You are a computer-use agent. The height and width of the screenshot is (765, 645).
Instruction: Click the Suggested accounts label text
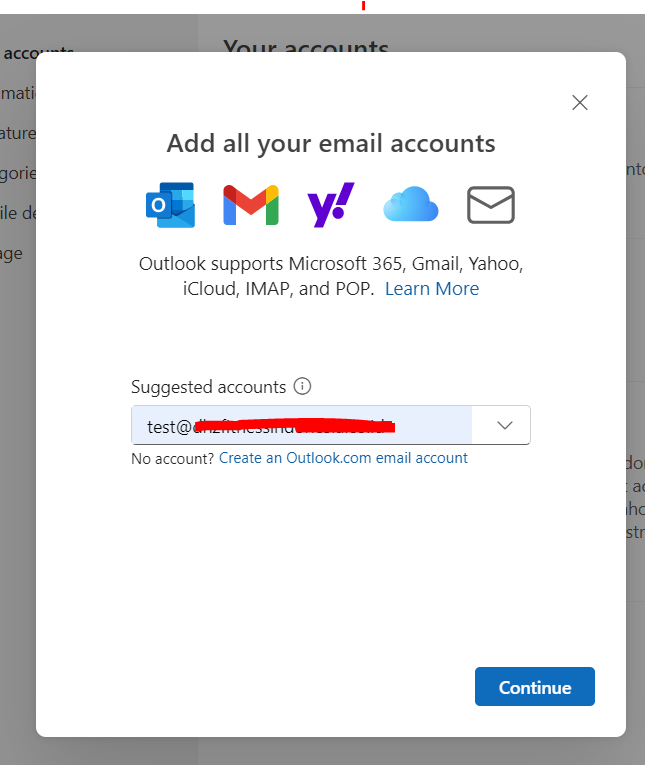(x=208, y=387)
